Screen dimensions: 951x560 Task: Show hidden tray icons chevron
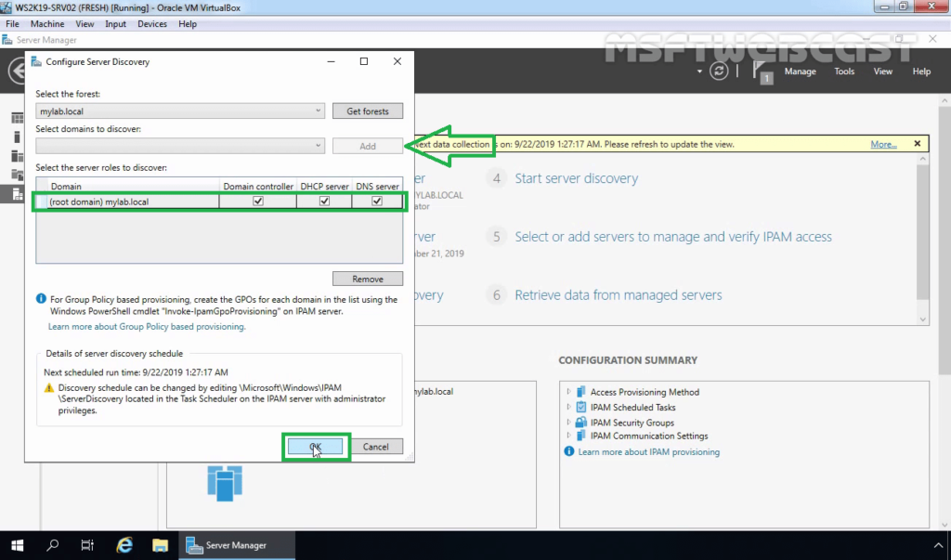tap(938, 545)
